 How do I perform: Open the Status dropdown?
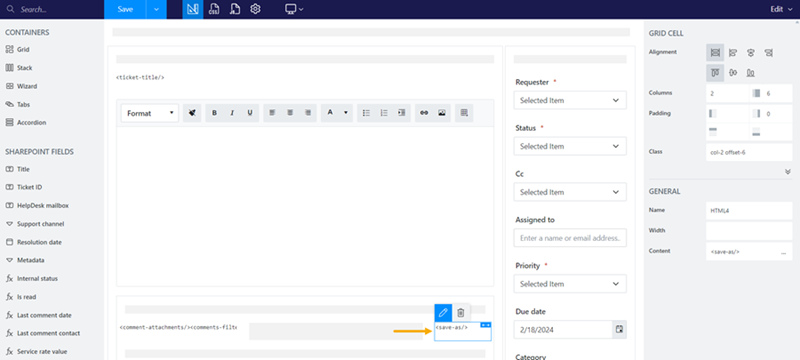[x=570, y=146]
